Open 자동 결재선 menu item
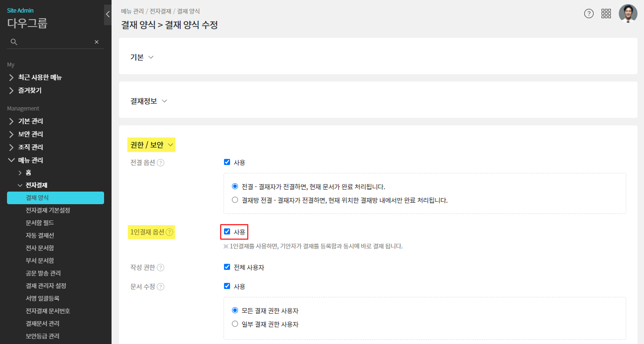Screen dimensions: 644x344 point(40,235)
